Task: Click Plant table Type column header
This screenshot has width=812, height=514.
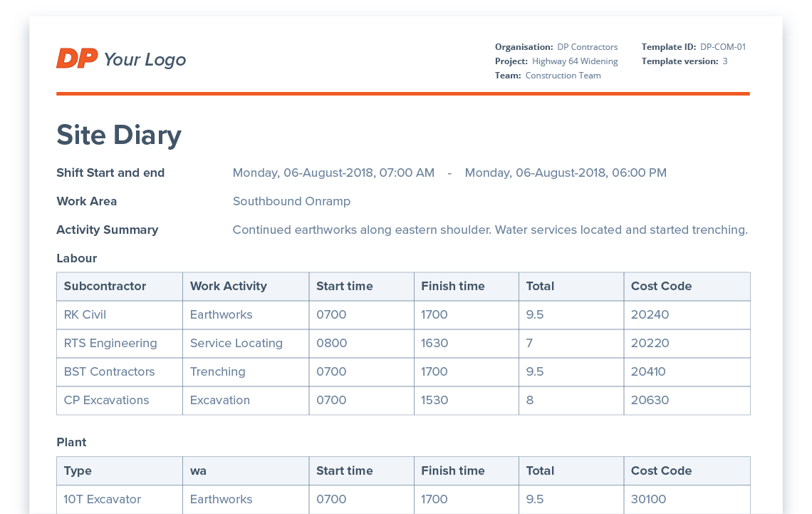Action: coord(120,471)
